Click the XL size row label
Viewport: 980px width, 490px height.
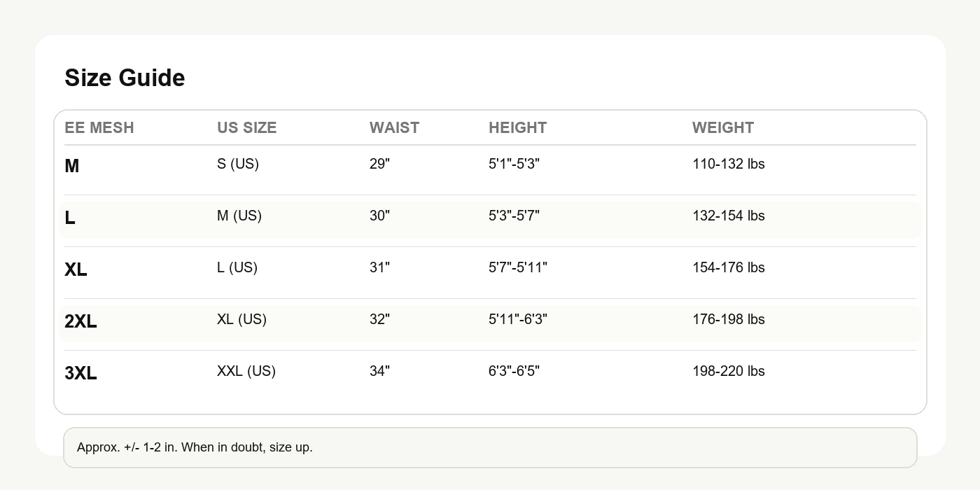[x=76, y=270]
